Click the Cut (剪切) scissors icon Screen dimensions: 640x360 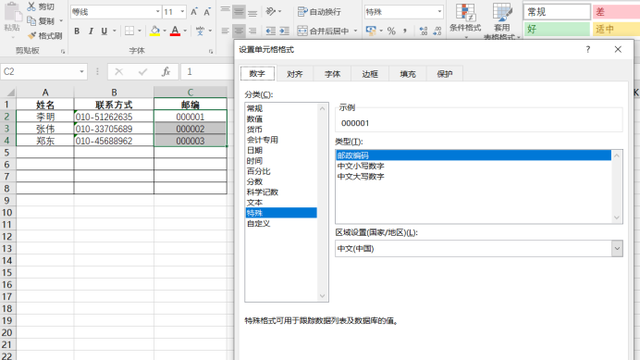point(31,7)
